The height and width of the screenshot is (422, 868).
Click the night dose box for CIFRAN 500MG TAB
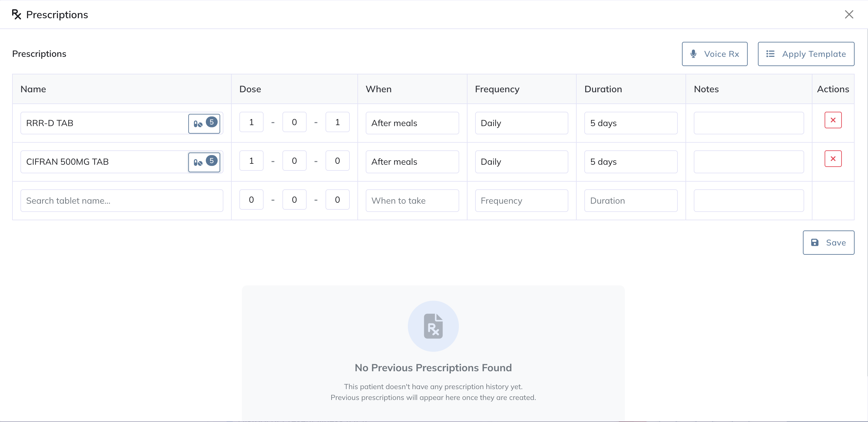(x=337, y=161)
